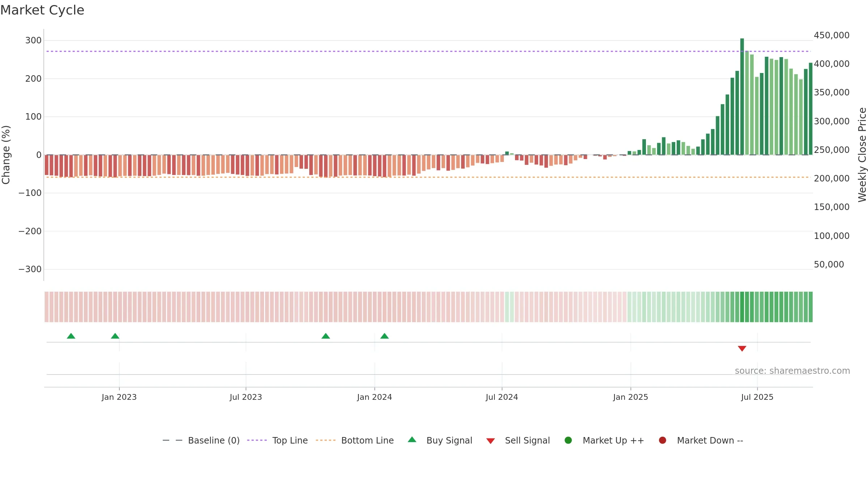Click the −100 tick on the change axis
Screen dimensions: 868x488
(x=30, y=193)
